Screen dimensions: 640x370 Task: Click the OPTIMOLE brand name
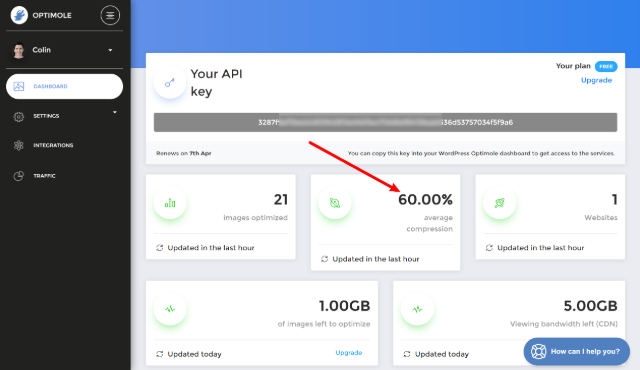click(52, 16)
